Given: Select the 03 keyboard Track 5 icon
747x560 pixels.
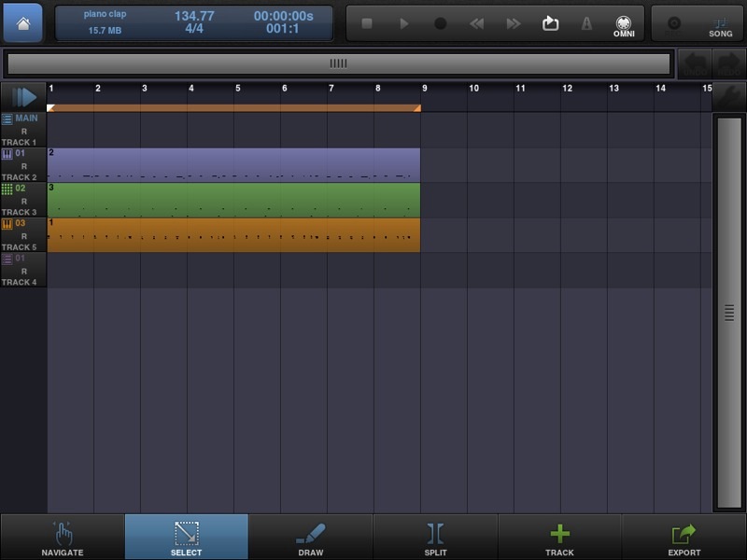Looking at the screenshot, I should pyautogui.click(x=7, y=224).
